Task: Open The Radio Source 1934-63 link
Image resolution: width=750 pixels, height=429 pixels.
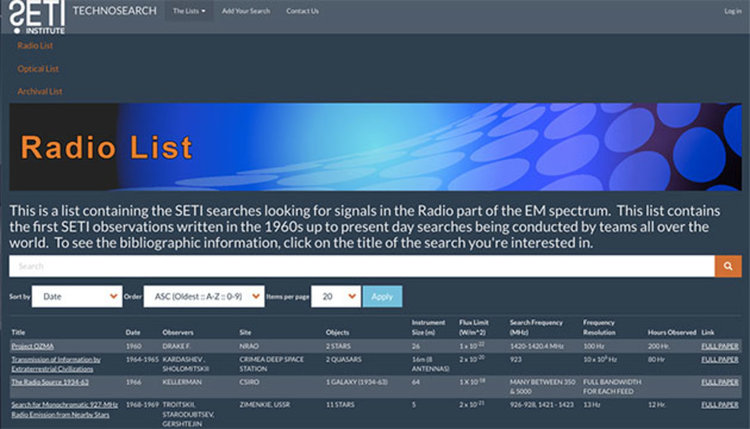Action: 50,382
